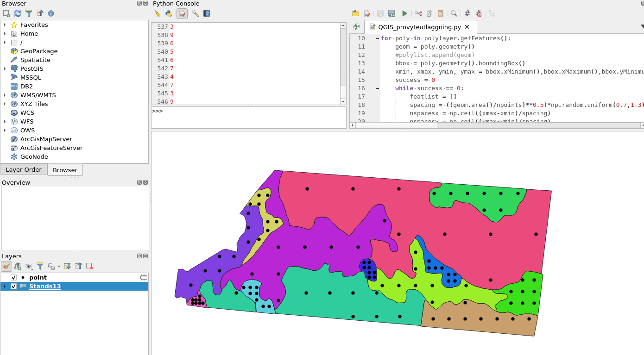Select GeoPackage in the Browser tree
Image resolution: width=644 pixels, height=355 pixels.
click(39, 51)
